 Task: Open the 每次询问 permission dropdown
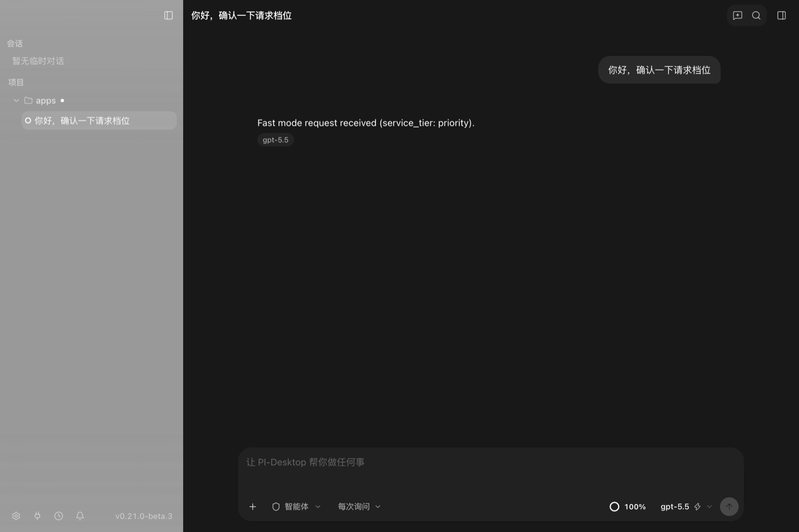click(359, 506)
